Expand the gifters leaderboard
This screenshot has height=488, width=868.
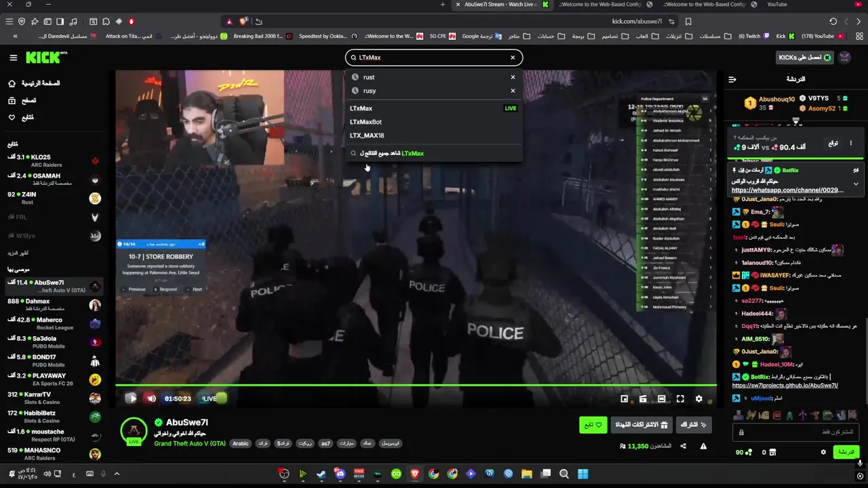[795, 121]
